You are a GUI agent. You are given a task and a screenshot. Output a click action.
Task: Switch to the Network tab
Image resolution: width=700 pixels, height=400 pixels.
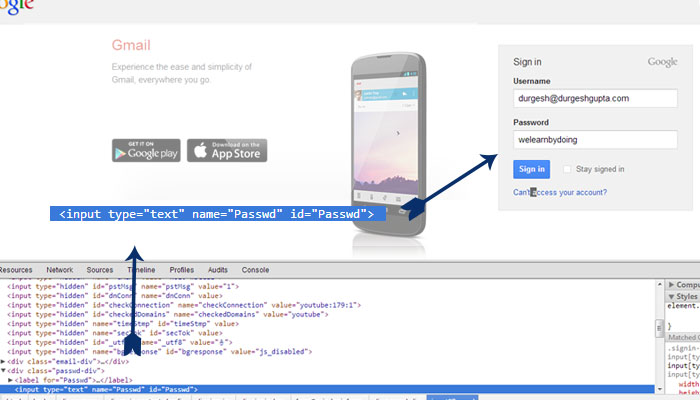coord(60,270)
